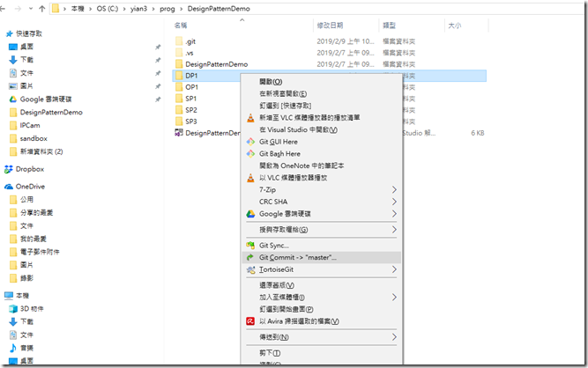Image resolution: width=588 pixels, height=368 pixels.
Task: Choose 開啟為 OneNote 中的筆記本
Action: pyautogui.click(x=322, y=166)
